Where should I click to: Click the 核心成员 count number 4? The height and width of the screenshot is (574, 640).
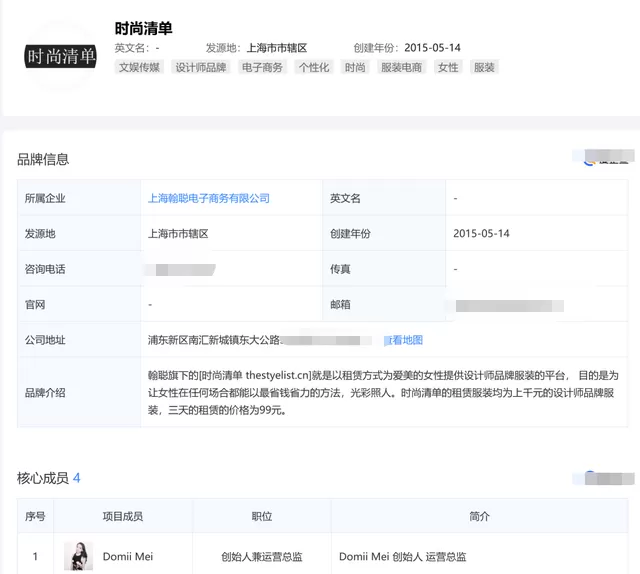(x=76, y=478)
